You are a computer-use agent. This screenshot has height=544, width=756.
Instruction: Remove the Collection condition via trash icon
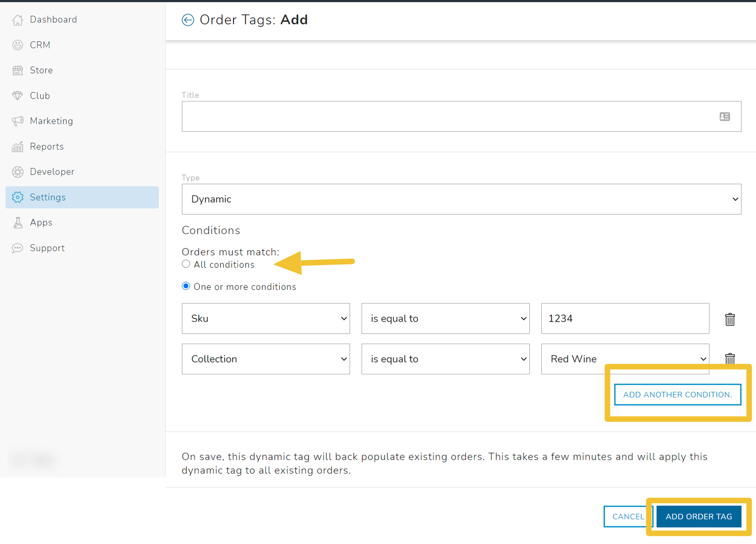[730, 358]
